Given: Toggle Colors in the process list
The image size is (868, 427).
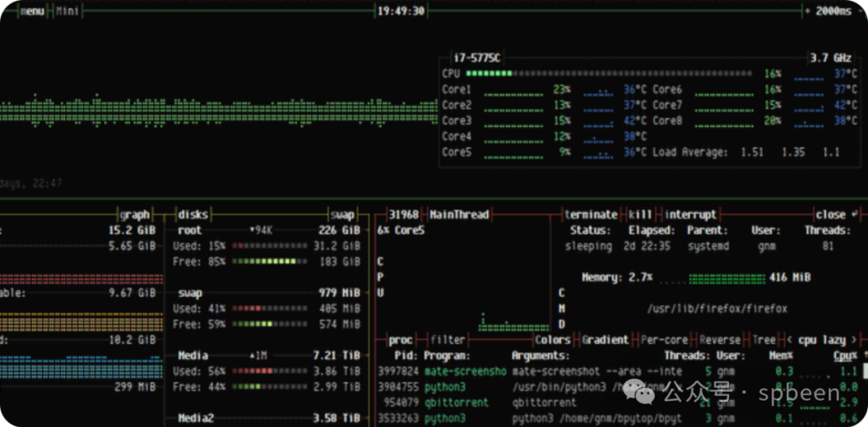Looking at the screenshot, I should [553, 340].
